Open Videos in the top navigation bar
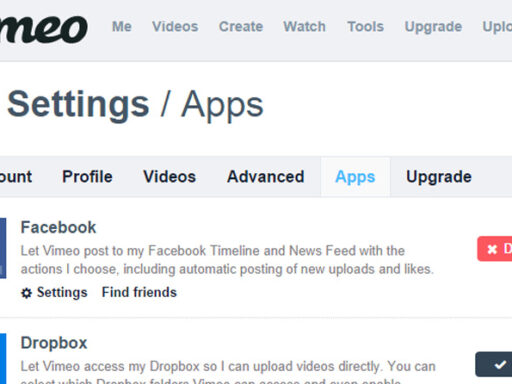Image resolution: width=512 pixels, height=384 pixels. 175,27
